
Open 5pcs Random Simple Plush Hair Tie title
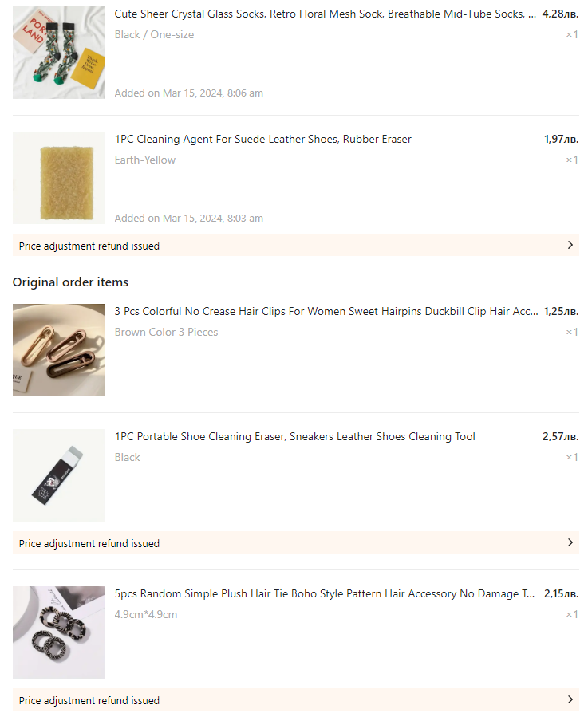coord(324,594)
